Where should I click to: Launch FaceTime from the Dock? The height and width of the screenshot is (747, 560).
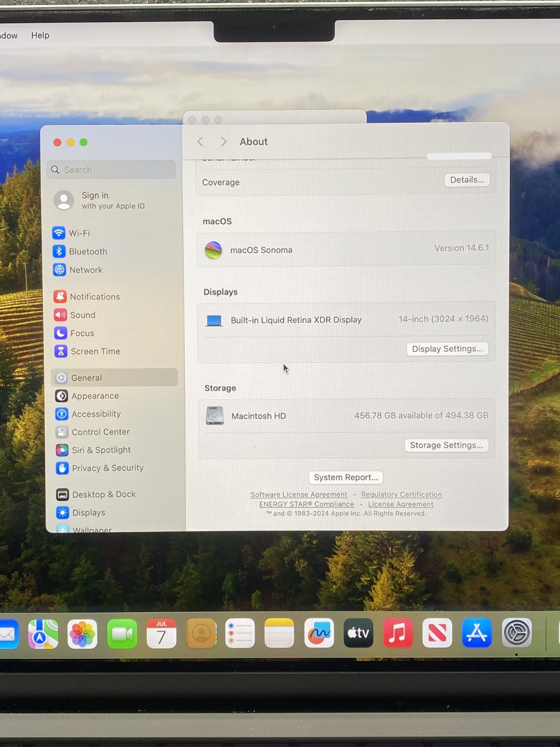coord(122,634)
